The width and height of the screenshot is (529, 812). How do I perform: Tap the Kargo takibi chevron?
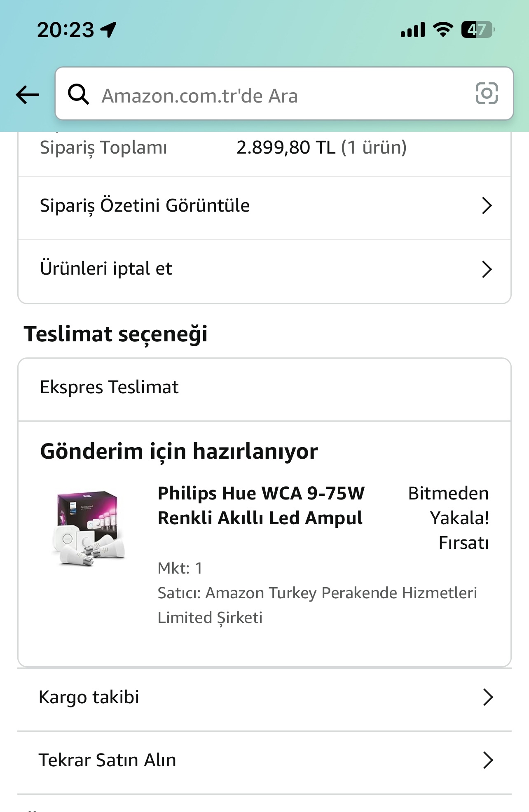click(x=488, y=698)
